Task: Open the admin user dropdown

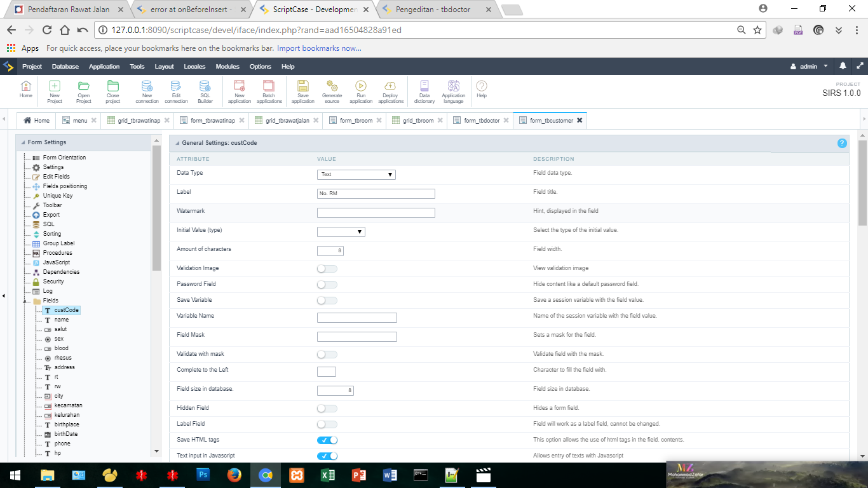Action: pos(809,66)
